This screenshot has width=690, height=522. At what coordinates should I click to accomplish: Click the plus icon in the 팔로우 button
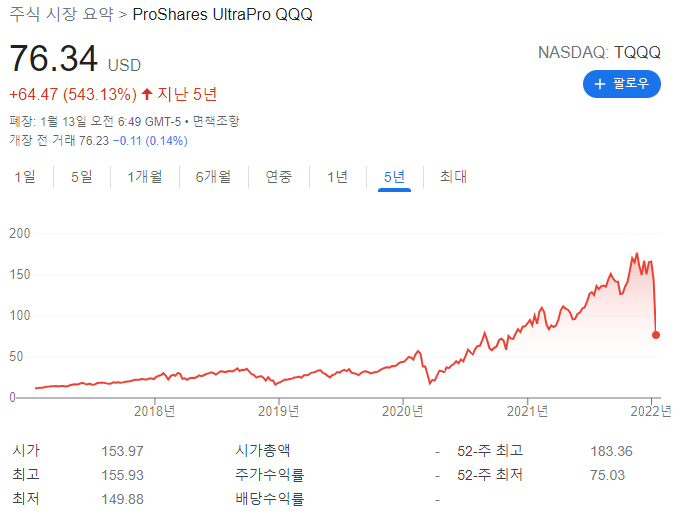point(600,84)
